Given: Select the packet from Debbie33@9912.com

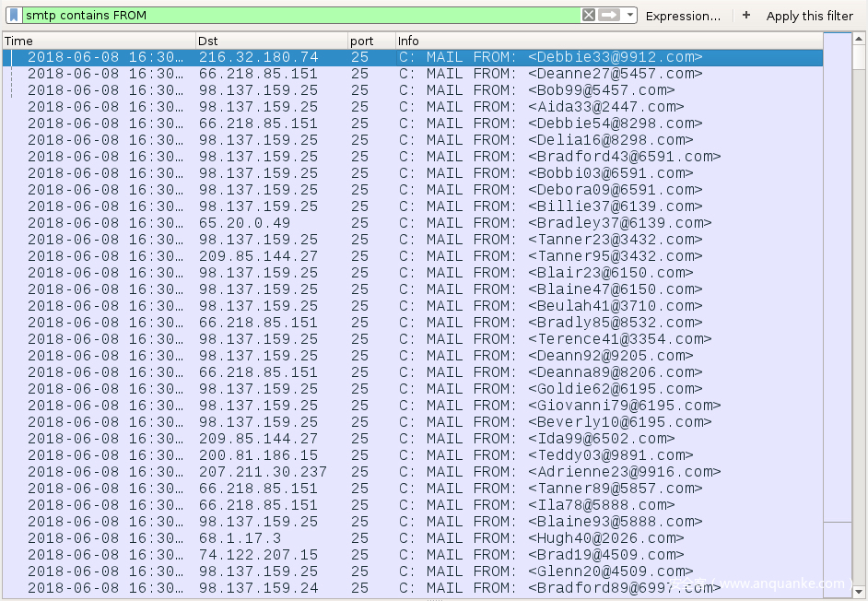Looking at the screenshot, I should pos(615,57).
